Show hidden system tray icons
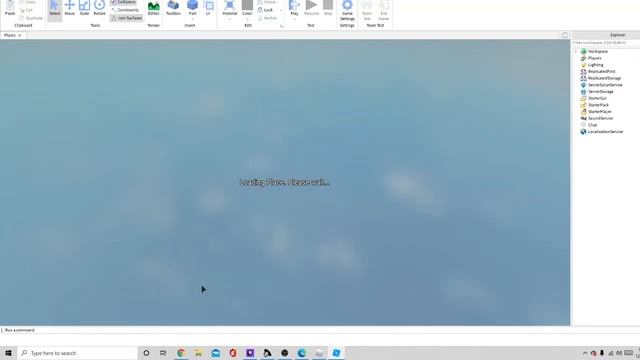 [585, 353]
